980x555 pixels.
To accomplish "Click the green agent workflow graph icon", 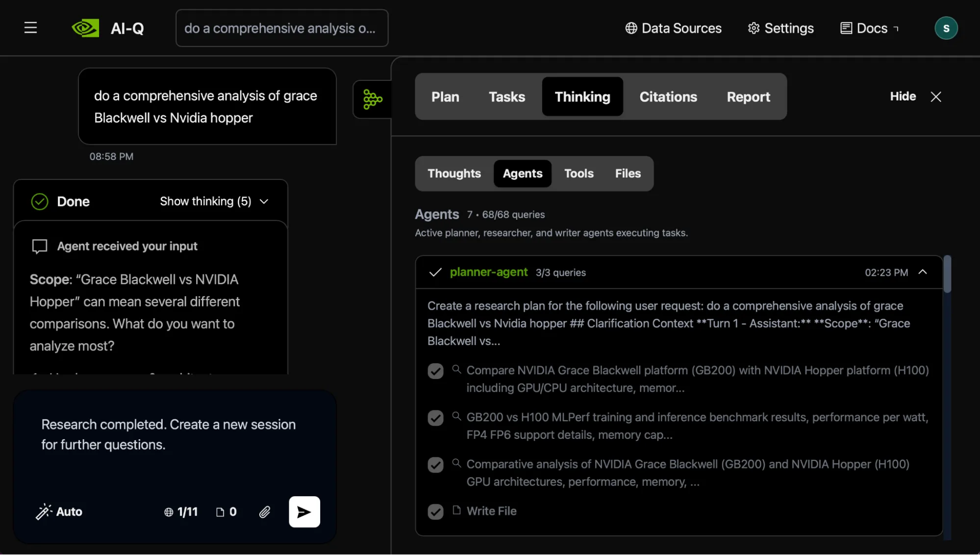I will click(x=373, y=99).
